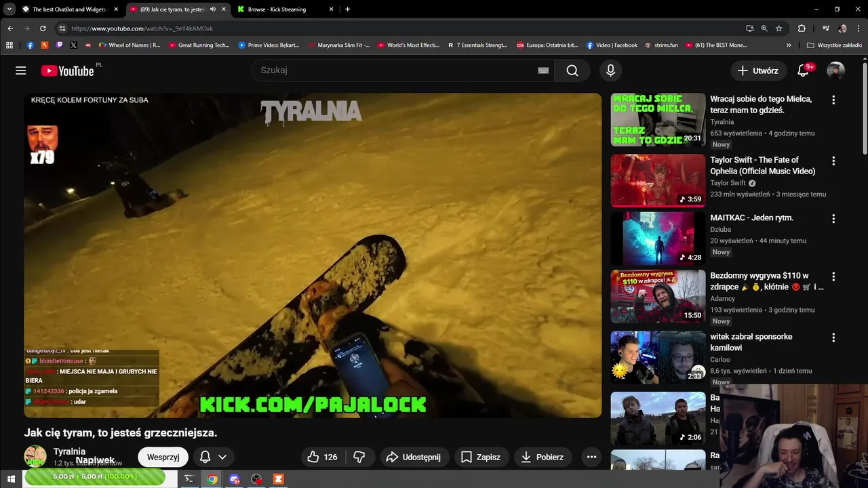Go back in browser history
The width and height of the screenshot is (868, 488).
tap(10, 28)
